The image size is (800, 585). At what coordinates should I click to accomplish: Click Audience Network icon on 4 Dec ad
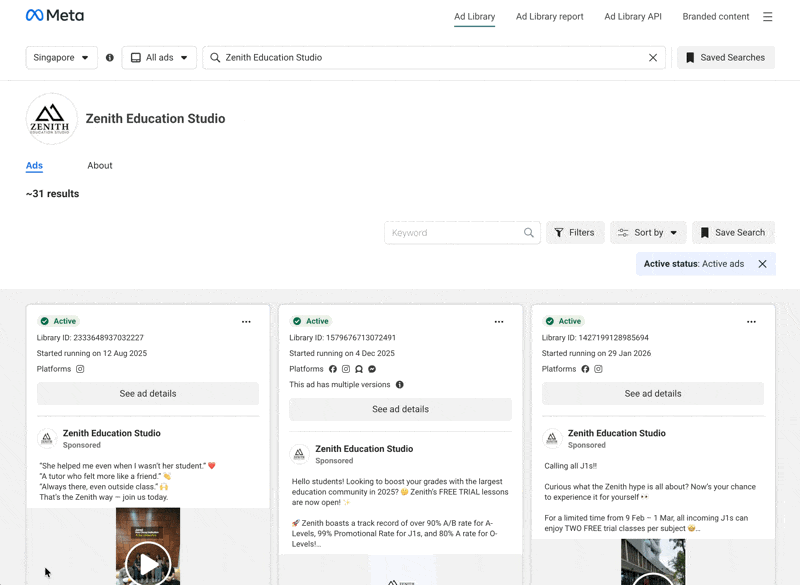point(359,369)
